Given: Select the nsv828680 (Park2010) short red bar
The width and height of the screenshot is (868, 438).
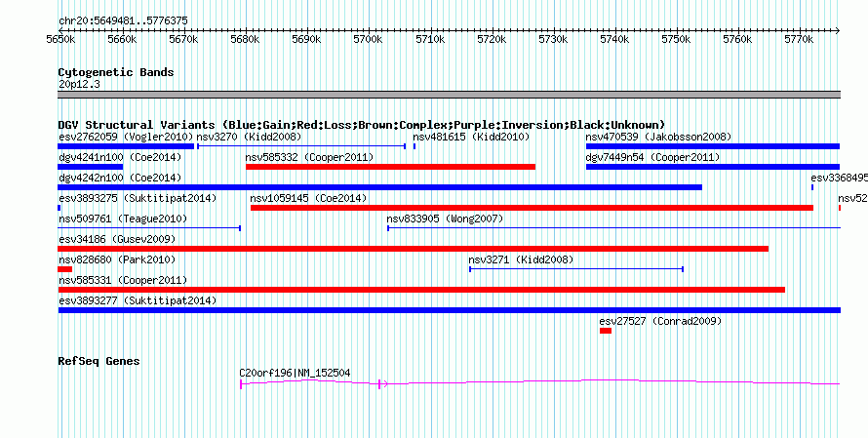Looking at the screenshot, I should 64,269.
